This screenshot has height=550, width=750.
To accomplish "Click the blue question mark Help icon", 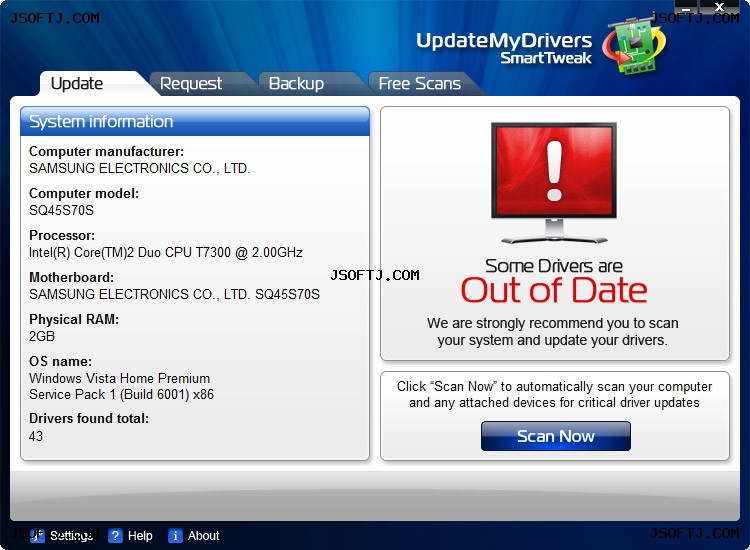I will click(115, 536).
